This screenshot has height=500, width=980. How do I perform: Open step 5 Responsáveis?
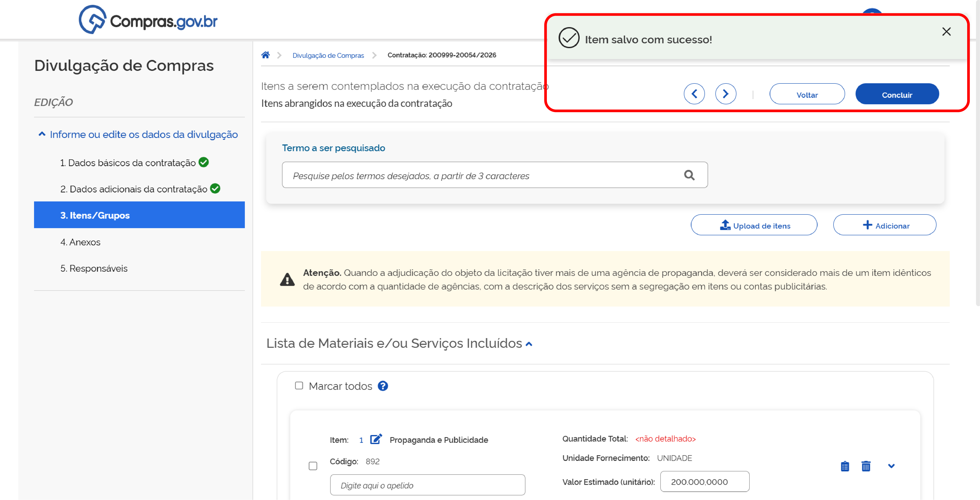(x=94, y=268)
